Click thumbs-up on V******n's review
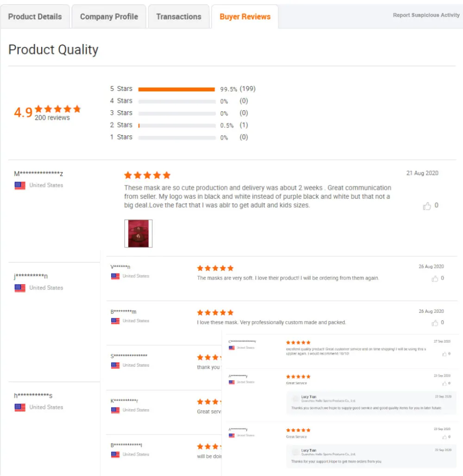Image resolution: width=463 pixels, height=476 pixels. [435, 279]
